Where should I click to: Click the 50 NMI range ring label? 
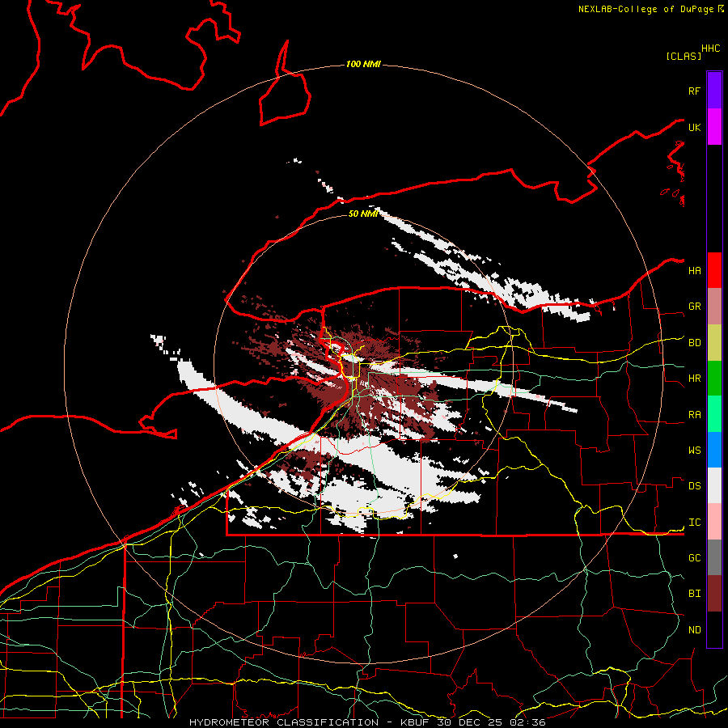point(363,214)
